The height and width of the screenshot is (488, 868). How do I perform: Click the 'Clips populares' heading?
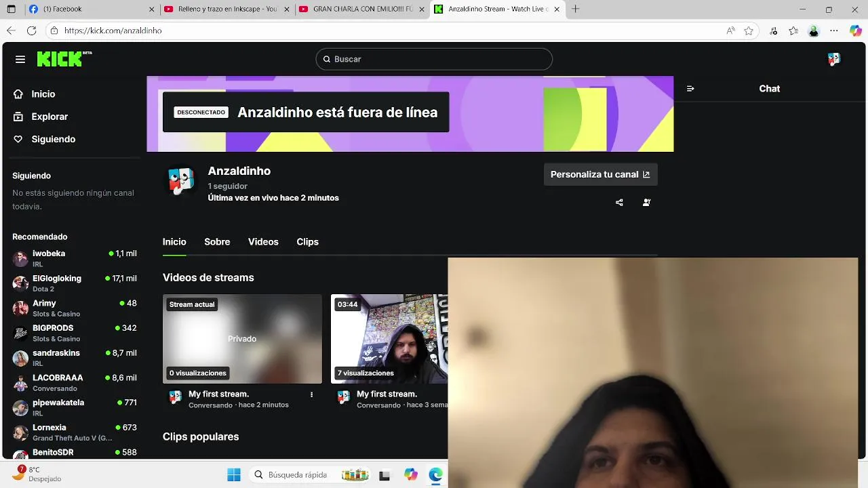pos(201,436)
